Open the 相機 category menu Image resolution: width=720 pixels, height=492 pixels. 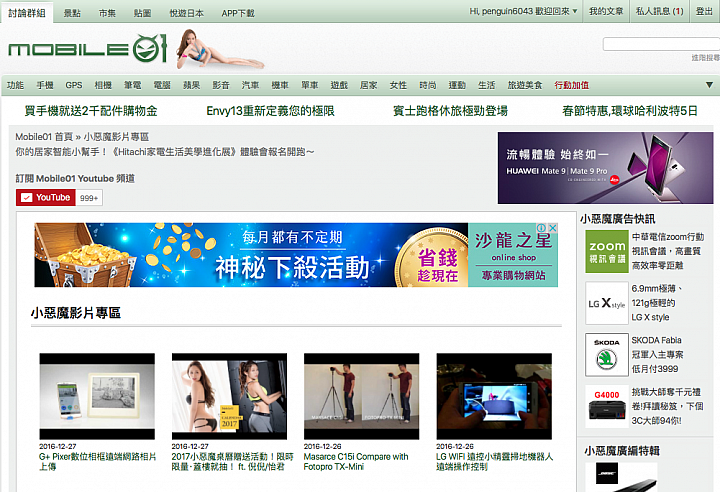point(103,85)
